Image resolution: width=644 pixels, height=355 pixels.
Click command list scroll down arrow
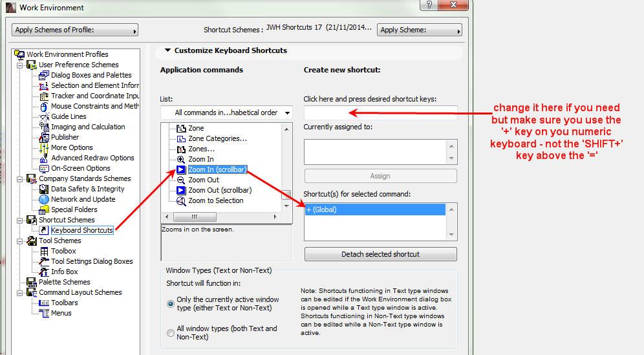click(x=286, y=205)
